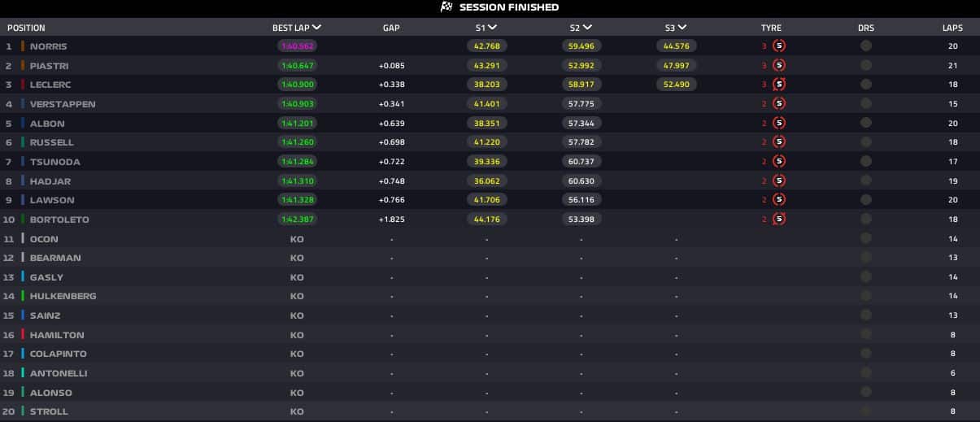Click the checkered flag icon beside Session Finished

446,7
